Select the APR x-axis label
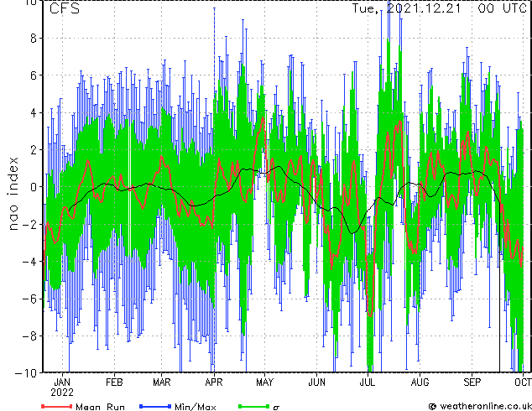 [214, 382]
